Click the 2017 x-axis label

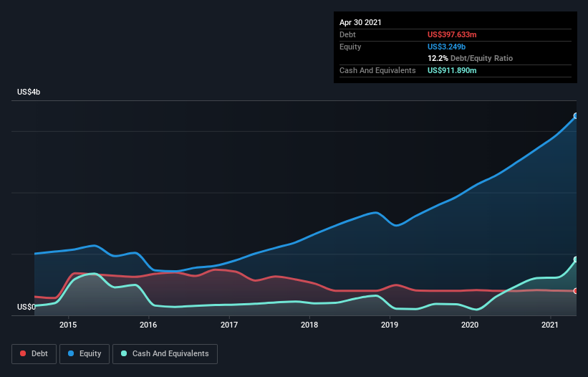(228, 325)
